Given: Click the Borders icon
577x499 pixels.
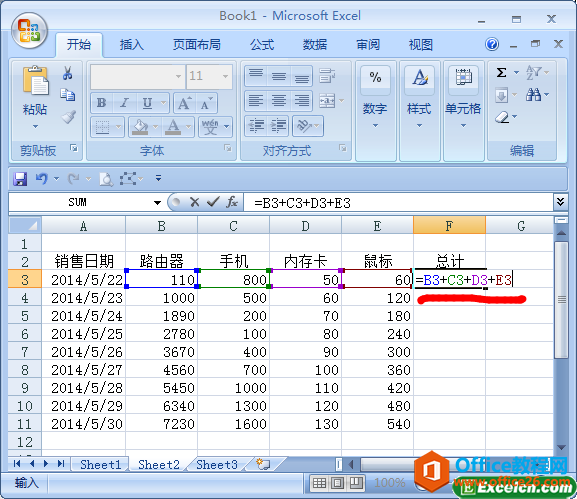Looking at the screenshot, I should pos(103,127).
